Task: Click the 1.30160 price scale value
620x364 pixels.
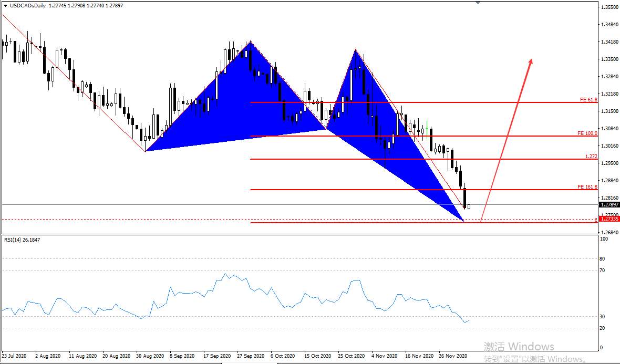Action: 609,146
